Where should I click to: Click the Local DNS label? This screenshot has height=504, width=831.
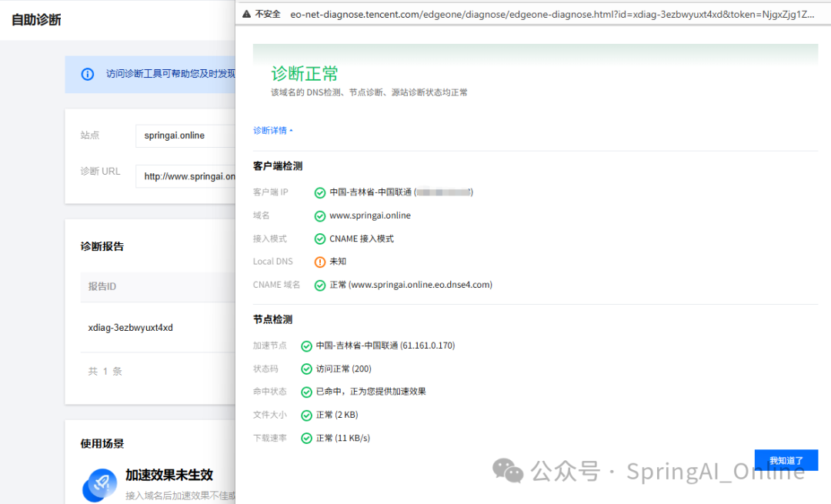tap(272, 262)
